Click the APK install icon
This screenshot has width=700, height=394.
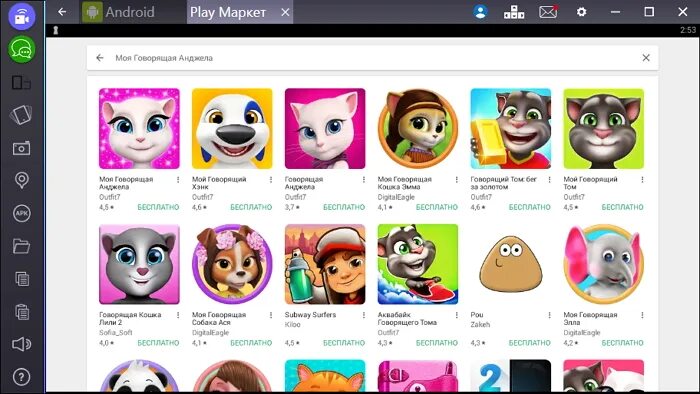21,213
